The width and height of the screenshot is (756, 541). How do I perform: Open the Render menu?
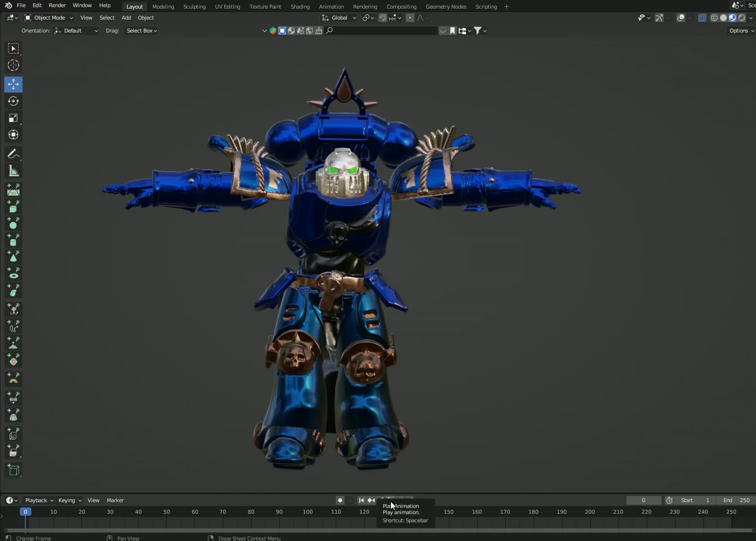(x=57, y=5)
